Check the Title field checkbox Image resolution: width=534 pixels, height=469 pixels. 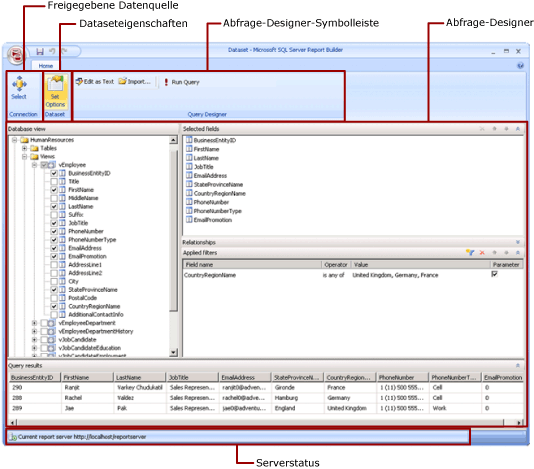coord(54,181)
